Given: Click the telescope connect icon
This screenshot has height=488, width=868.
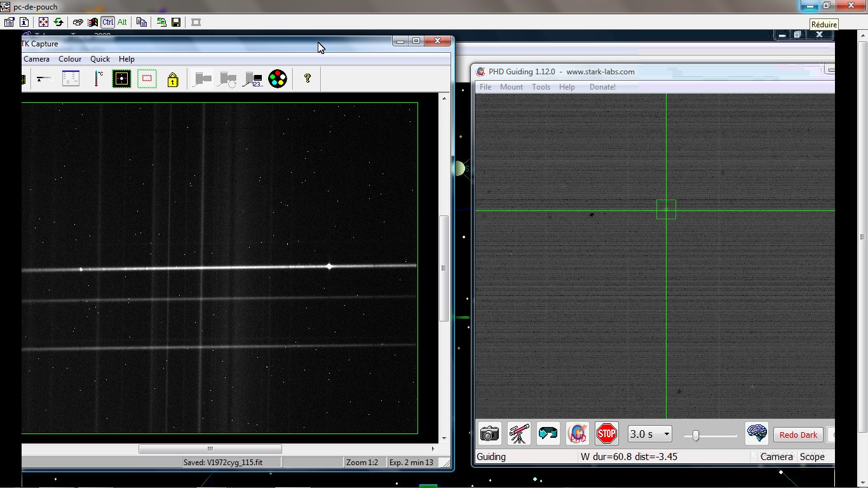Looking at the screenshot, I should [x=519, y=434].
